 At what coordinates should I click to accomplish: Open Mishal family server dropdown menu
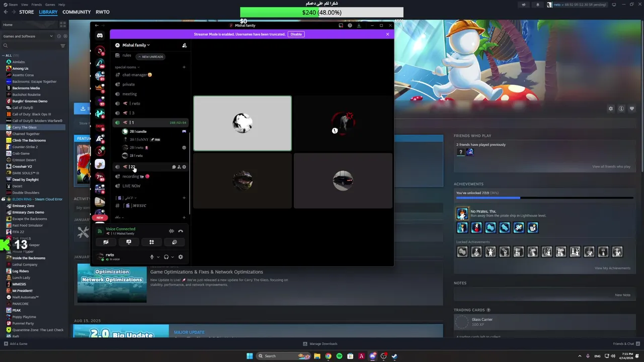point(136,45)
